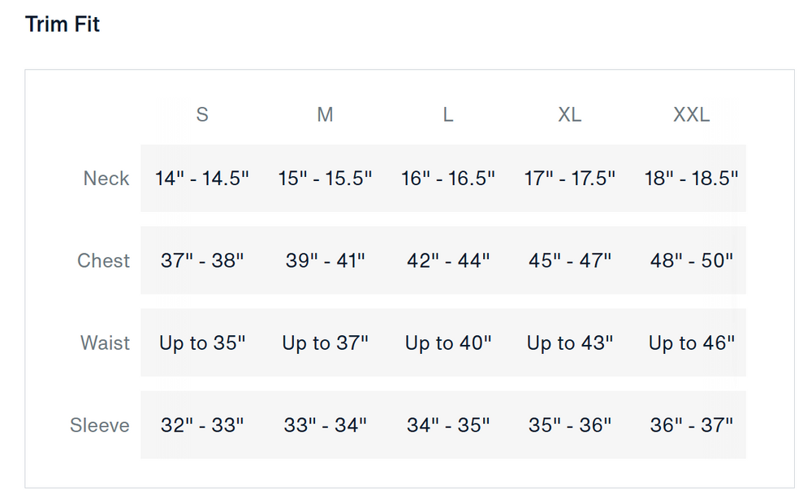
Task: Click the Up to 40" waist cell
Action: pyautogui.click(x=448, y=343)
